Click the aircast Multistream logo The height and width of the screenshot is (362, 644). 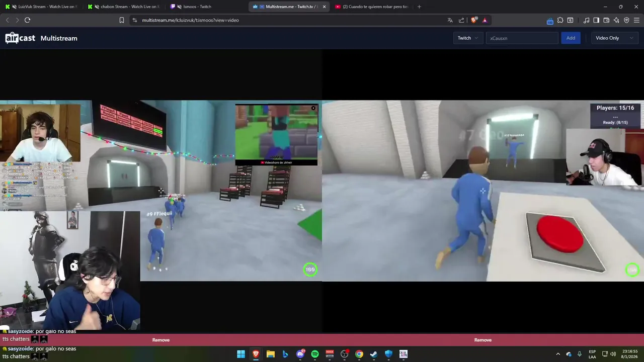point(41,38)
